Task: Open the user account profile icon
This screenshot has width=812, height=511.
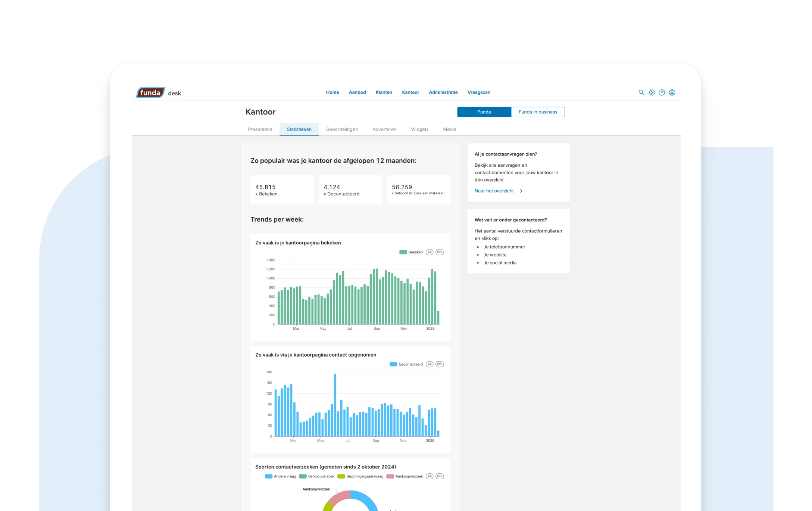Action: (672, 93)
